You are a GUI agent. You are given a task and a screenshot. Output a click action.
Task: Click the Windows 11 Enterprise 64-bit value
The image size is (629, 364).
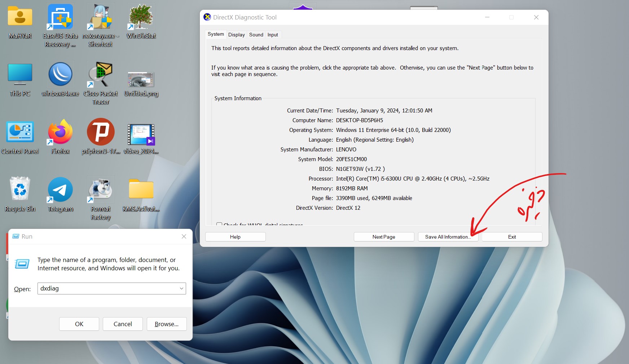(x=393, y=130)
